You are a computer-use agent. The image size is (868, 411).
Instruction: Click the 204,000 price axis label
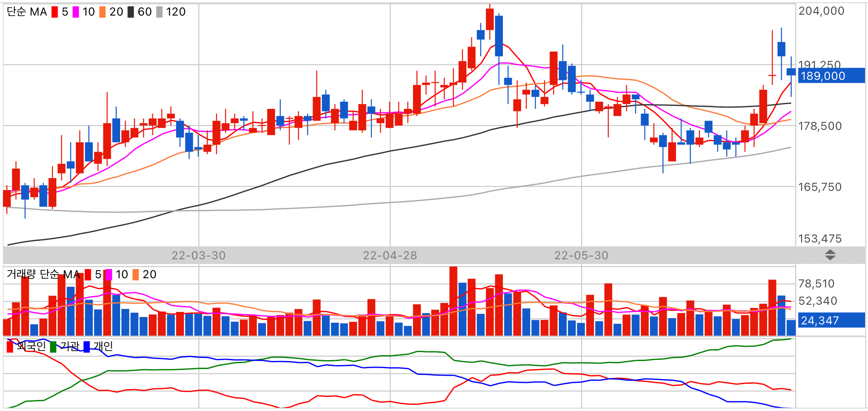pyautogui.click(x=821, y=11)
